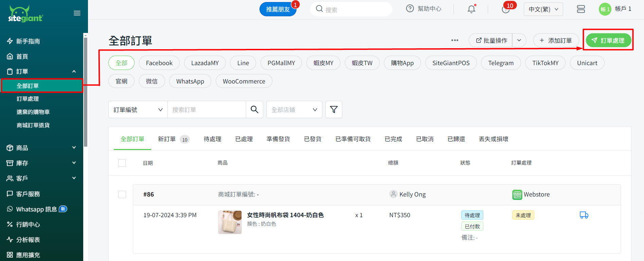Click the notification bell icon
The image size is (644, 261).
471,9
